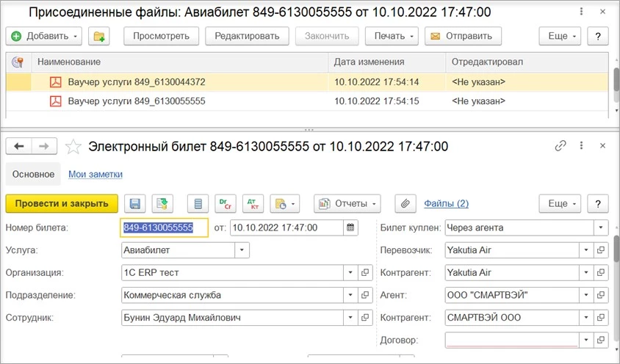Screen dimensions: 620x364
Task: Sort by Наименование column header
Action: click(x=180, y=62)
